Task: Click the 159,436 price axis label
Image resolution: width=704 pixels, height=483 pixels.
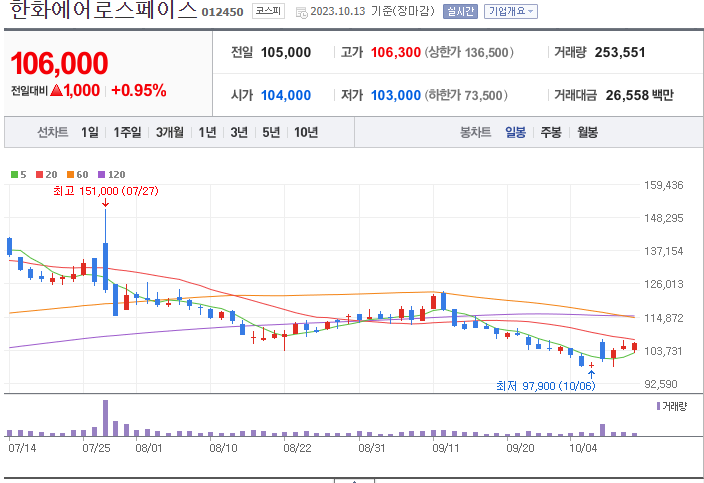Action: point(664,185)
